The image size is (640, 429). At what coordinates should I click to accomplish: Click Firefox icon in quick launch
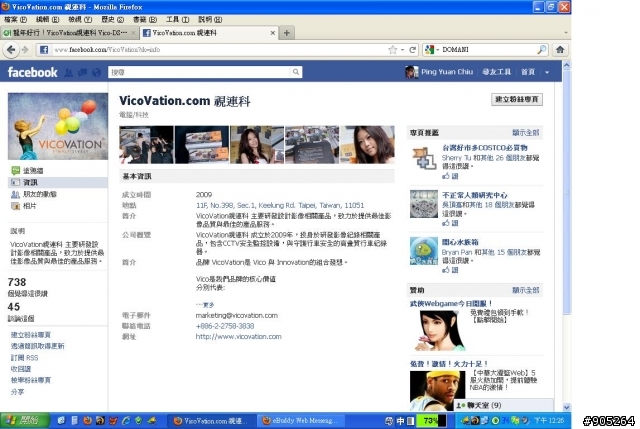(x=87, y=420)
